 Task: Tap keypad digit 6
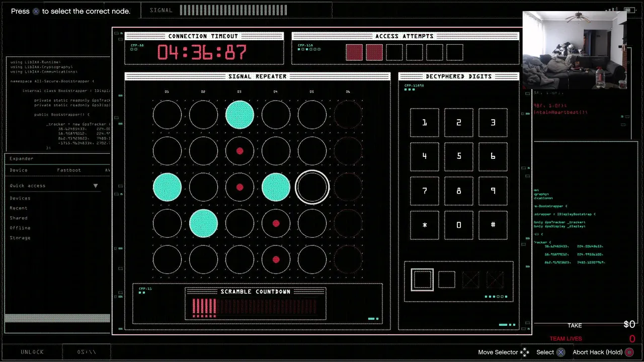pos(493,156)
